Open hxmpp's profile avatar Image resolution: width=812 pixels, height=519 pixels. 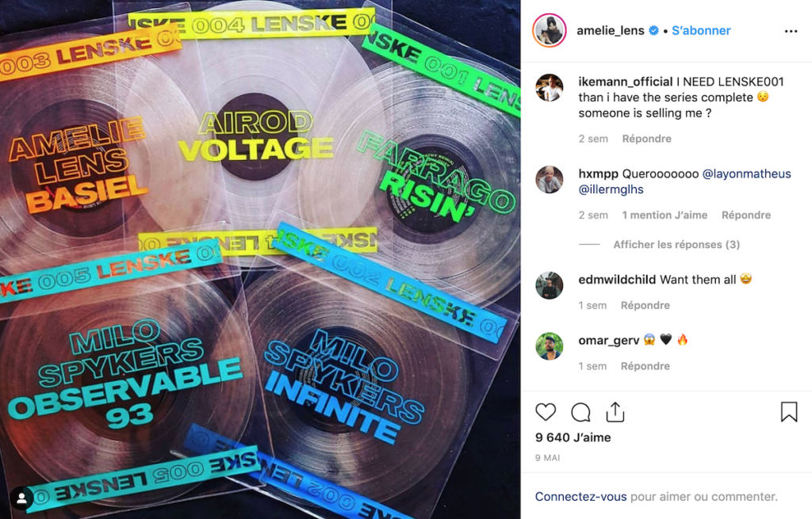[549, 180]
